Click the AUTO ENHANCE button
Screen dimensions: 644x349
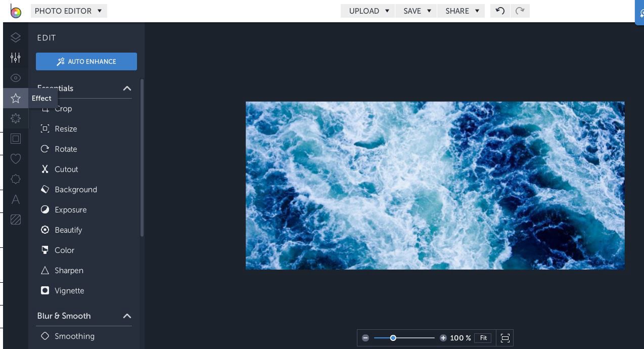[x=86, y=61]
